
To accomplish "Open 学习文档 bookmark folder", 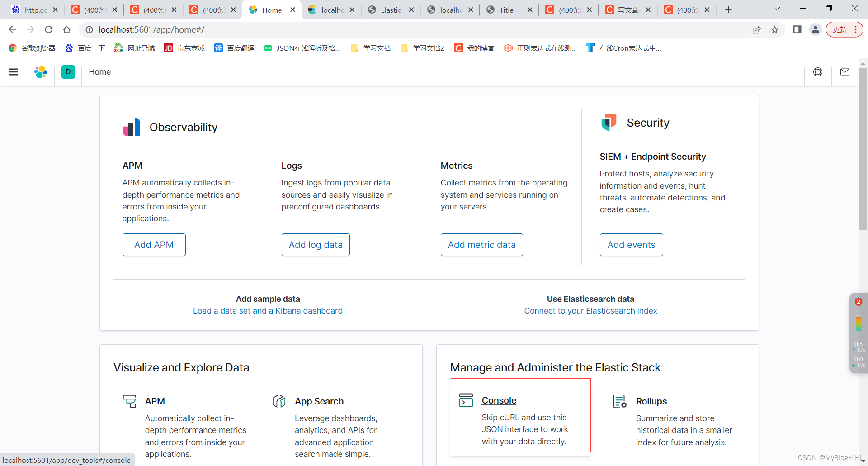I will pos(370,48).
